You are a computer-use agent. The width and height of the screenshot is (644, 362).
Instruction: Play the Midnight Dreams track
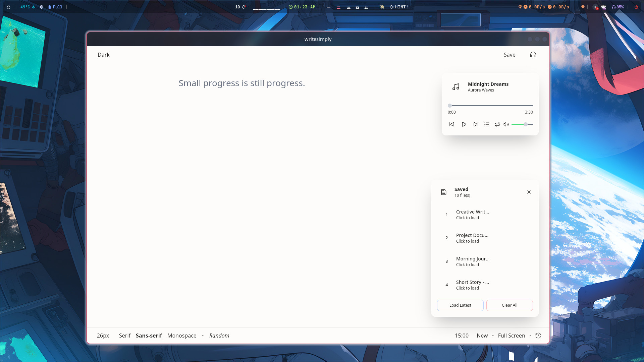click(464, 124)
